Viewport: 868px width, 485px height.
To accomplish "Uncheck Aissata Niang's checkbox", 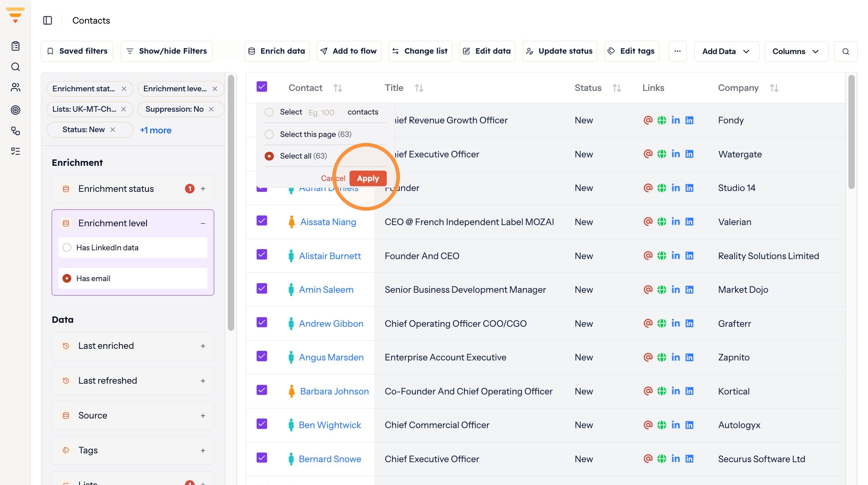I will click(262, 221).
